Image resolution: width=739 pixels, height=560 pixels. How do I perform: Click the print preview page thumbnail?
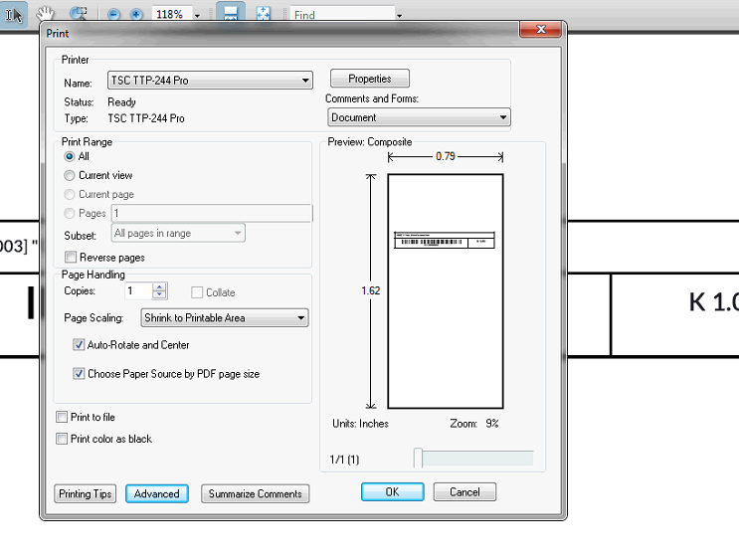click(446, 290)
